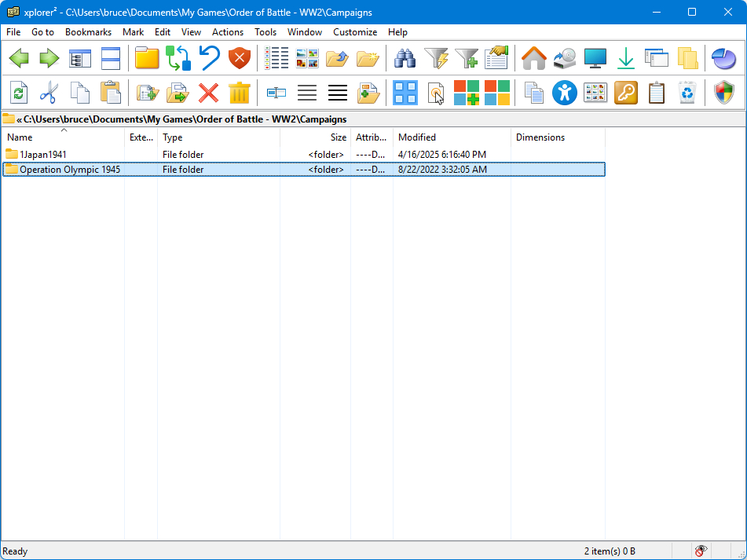Screen dimensions: 747x560
Task: Open the Actions menu
Action: click(x=227, y=32)
